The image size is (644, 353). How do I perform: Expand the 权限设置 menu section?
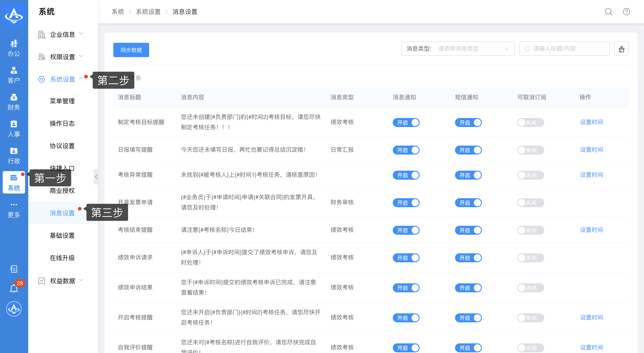tap(62, 57)
